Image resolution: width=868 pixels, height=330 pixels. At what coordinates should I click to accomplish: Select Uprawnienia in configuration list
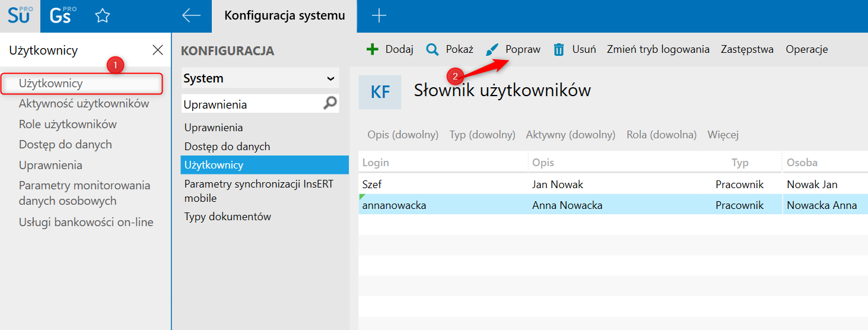click(214, 128)
